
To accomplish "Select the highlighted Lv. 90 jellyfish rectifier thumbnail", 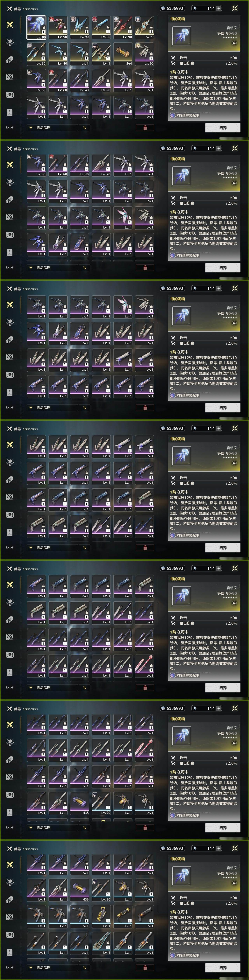I will 36,27.
